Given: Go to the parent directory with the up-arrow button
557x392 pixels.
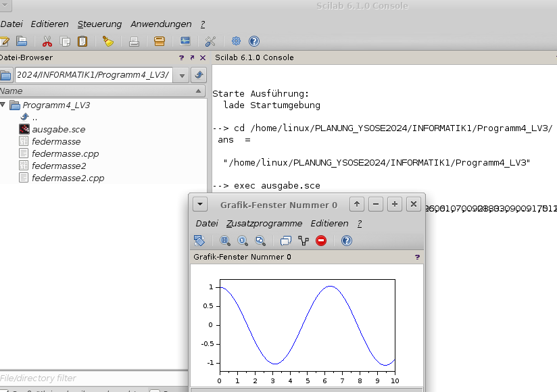Looking at the screenshot, I should click(x=199, y=75).
